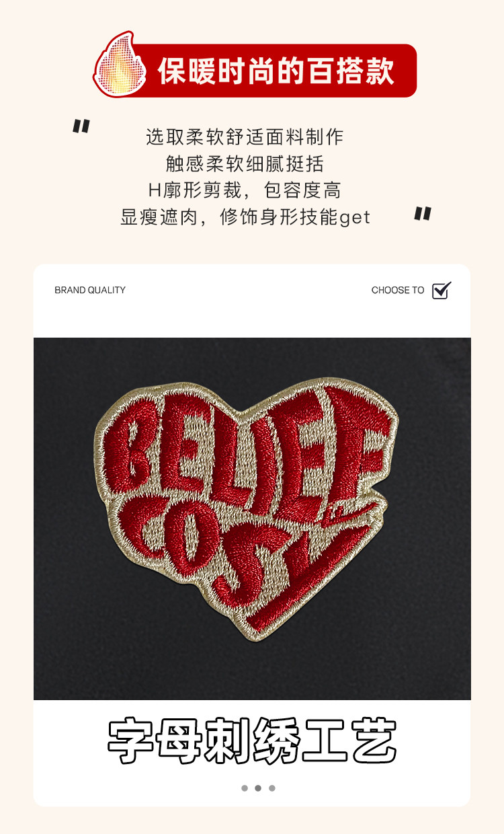The image size is (504, 834).
Task: Select the last carousel pagination dot
Action: tap(272, 788)
